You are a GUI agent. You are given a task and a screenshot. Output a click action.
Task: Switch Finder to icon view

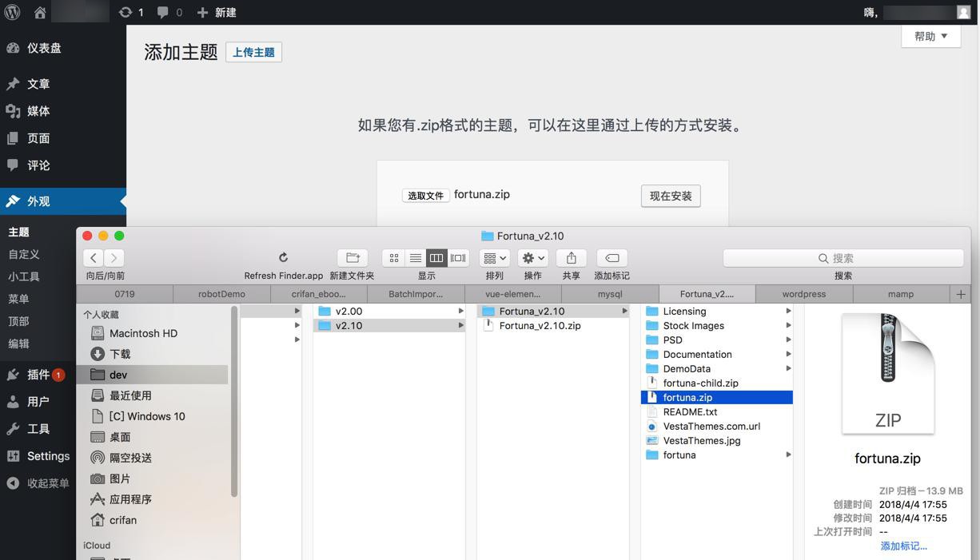click(x=393, y=258)
